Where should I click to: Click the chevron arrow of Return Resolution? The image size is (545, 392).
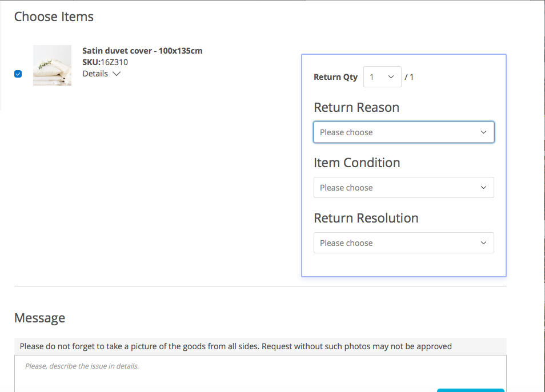pos(483,243)
